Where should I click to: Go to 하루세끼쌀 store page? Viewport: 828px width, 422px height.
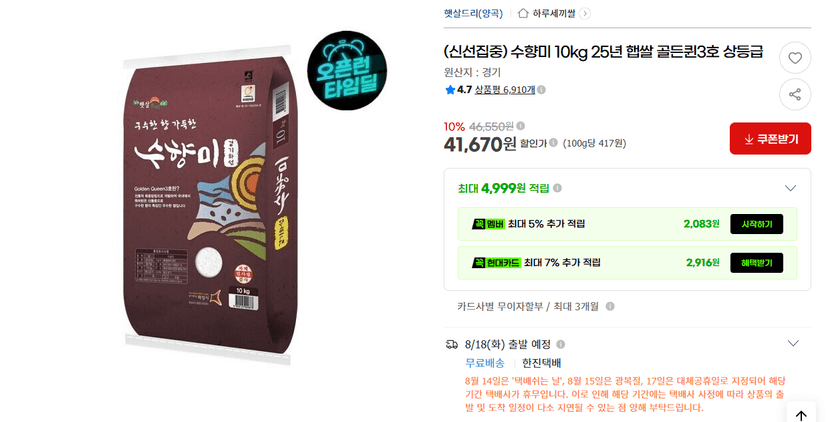point(553,13)
